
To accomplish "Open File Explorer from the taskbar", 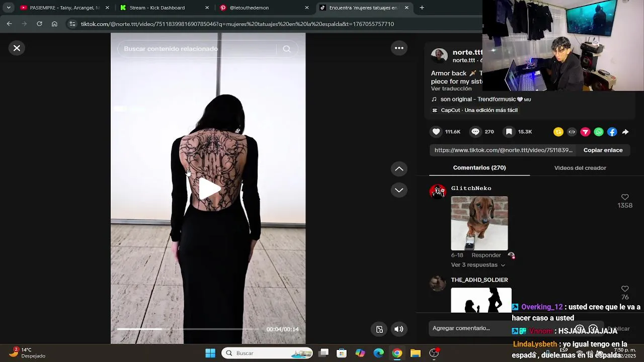I will click(x=415, y=353).
